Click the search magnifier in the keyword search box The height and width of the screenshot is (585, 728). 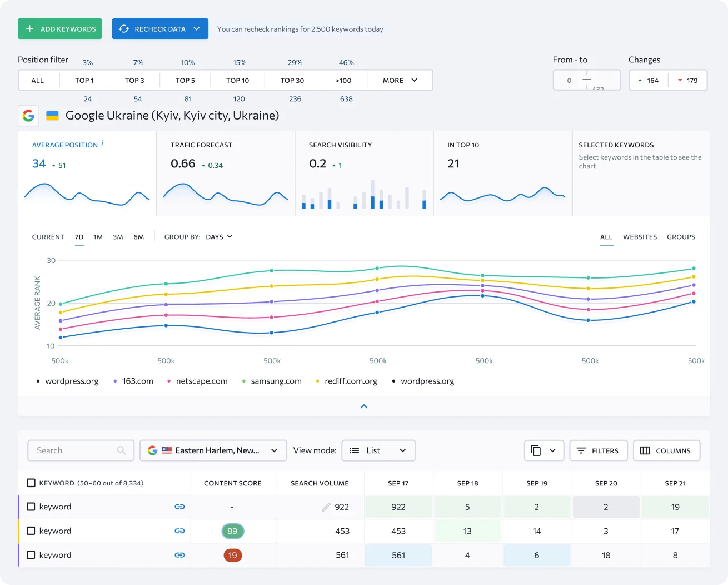tap(121, 450)
